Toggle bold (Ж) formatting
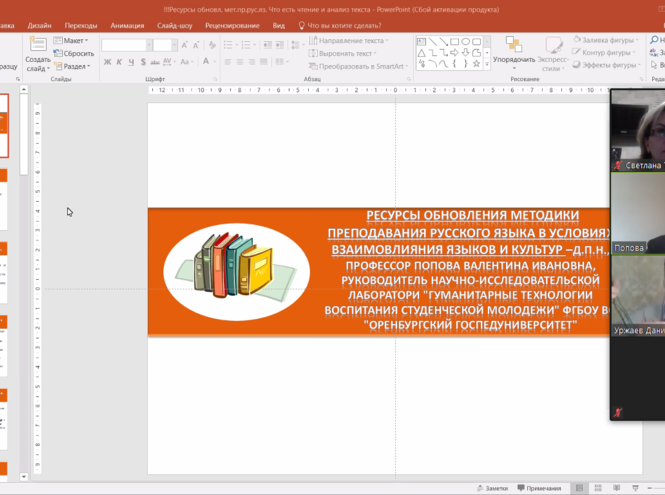 tap(107, 63)
